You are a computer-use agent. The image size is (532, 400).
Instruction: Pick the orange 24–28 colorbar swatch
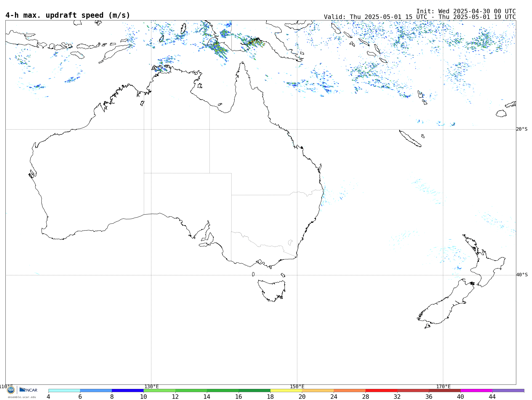tap(350, 390)
